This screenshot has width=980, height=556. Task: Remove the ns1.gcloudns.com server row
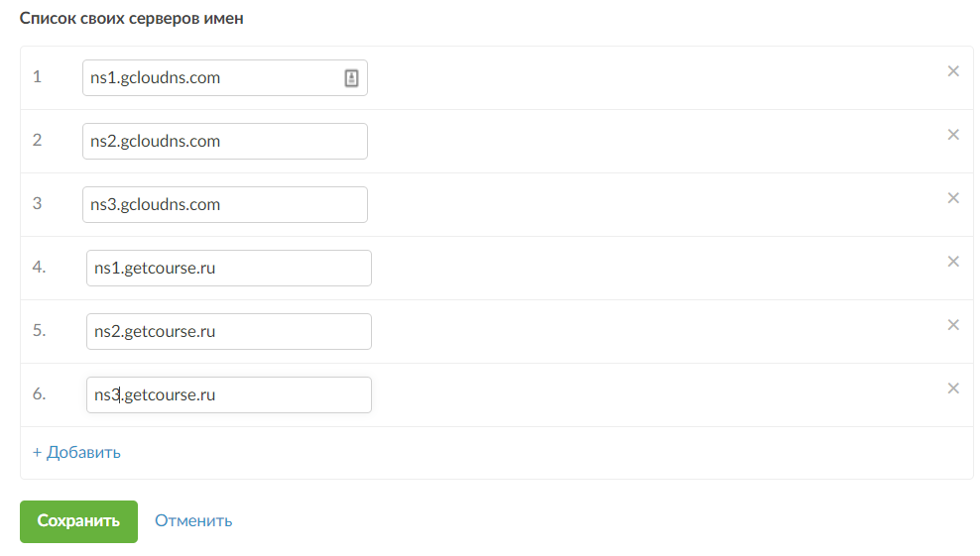pos(953,71)
